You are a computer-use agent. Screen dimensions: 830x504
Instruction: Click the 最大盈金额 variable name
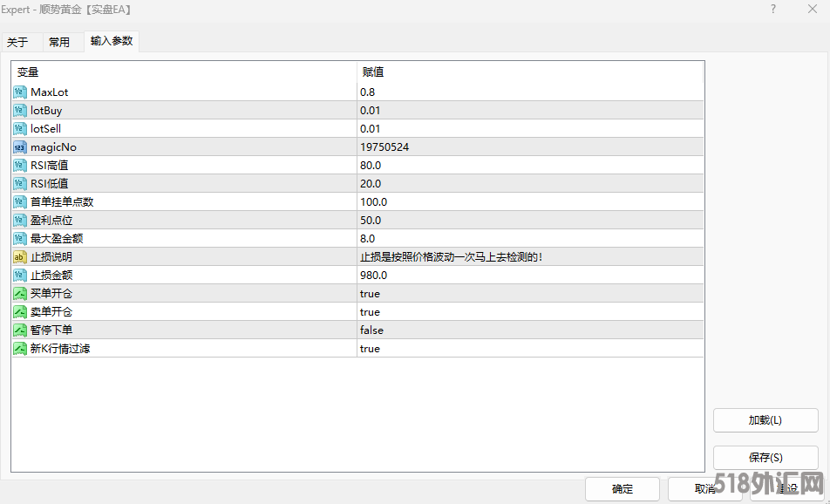57,238
